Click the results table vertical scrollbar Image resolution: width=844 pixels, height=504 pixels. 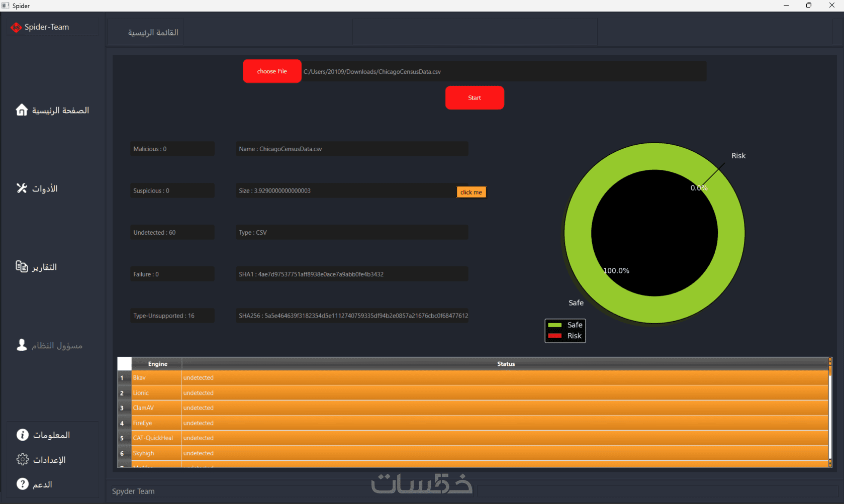(830, 412)
